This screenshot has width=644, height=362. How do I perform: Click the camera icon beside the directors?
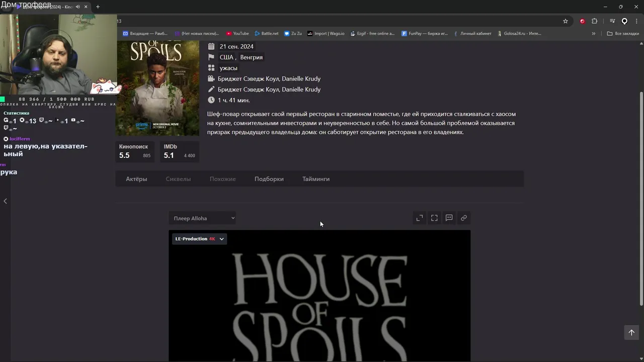[211, 78]
